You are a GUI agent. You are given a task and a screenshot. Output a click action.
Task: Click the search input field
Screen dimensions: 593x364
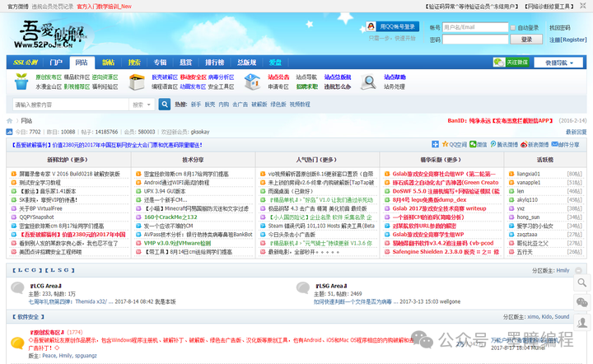point(70,105)
